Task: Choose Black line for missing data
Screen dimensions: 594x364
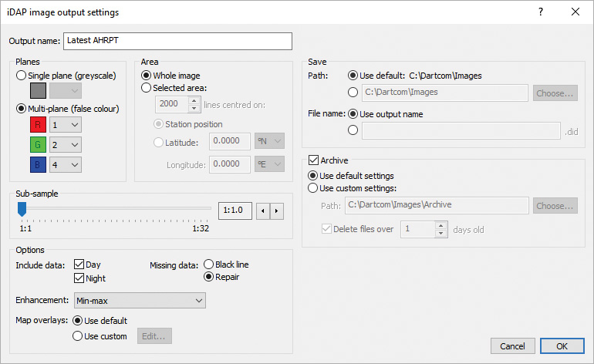Action: [x=208, y=265]
